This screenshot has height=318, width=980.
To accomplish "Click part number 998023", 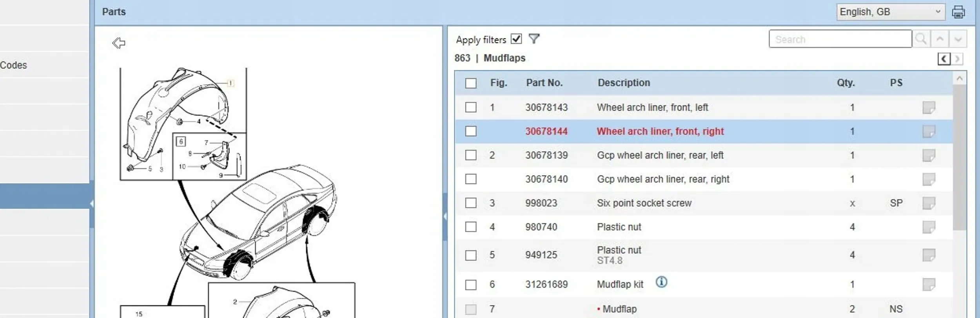I will 541,203.
